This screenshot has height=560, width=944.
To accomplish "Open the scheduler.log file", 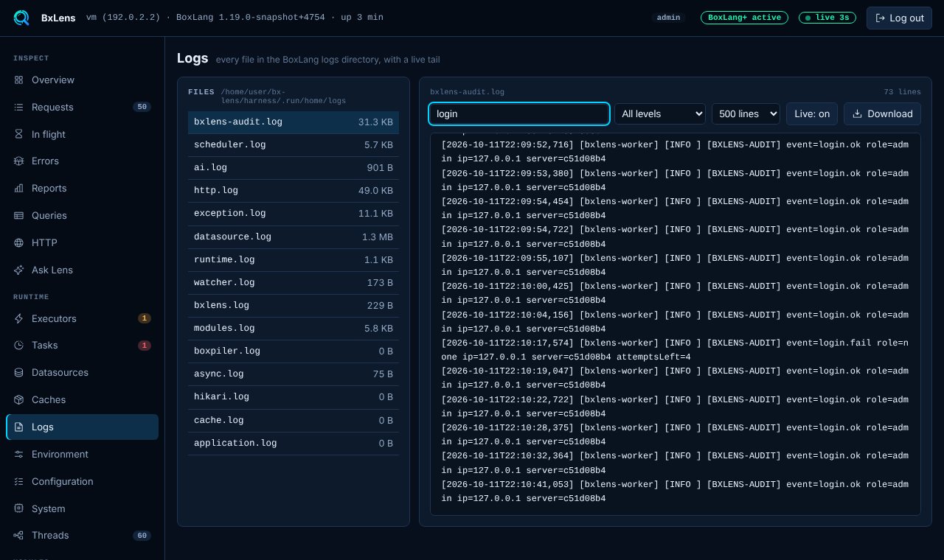I will click(294, 144).
